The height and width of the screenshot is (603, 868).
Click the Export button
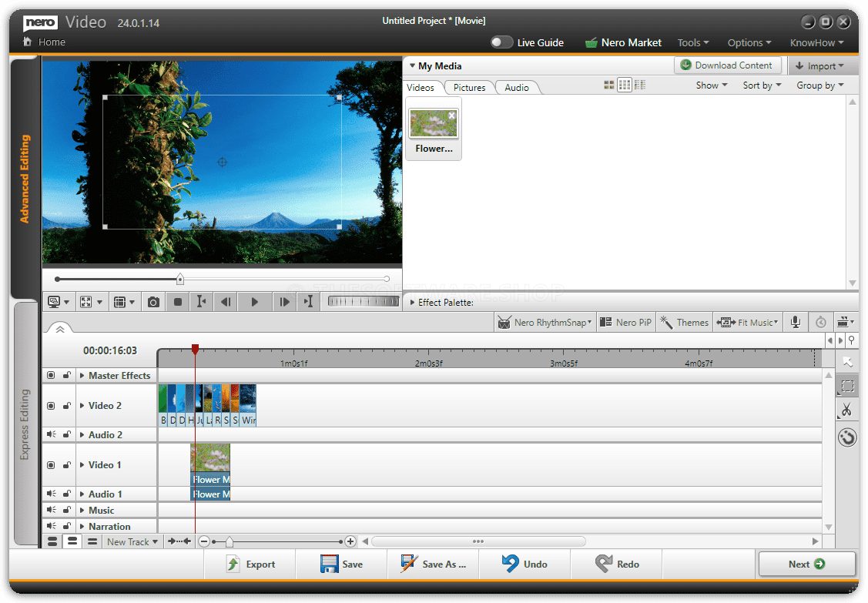pos(251,564)
